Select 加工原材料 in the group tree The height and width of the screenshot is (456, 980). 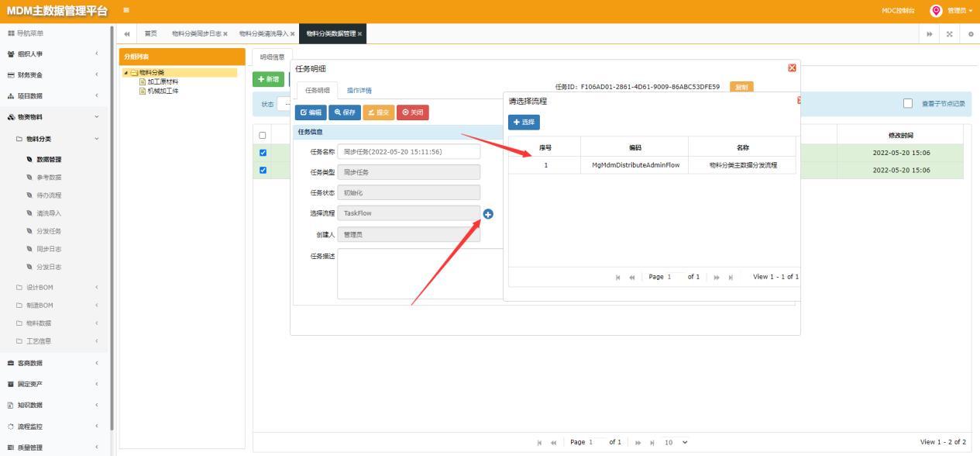(163, 81)
